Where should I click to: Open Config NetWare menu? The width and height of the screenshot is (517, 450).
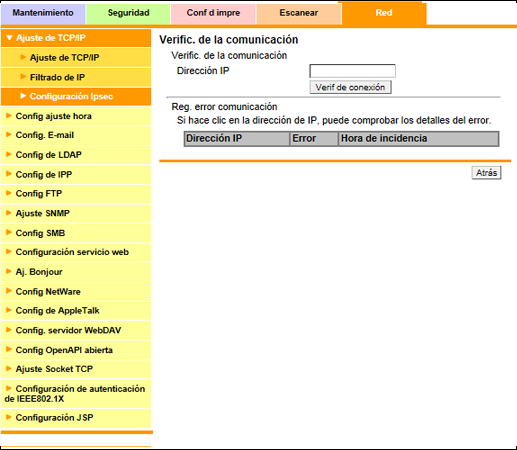click(76, 292)
